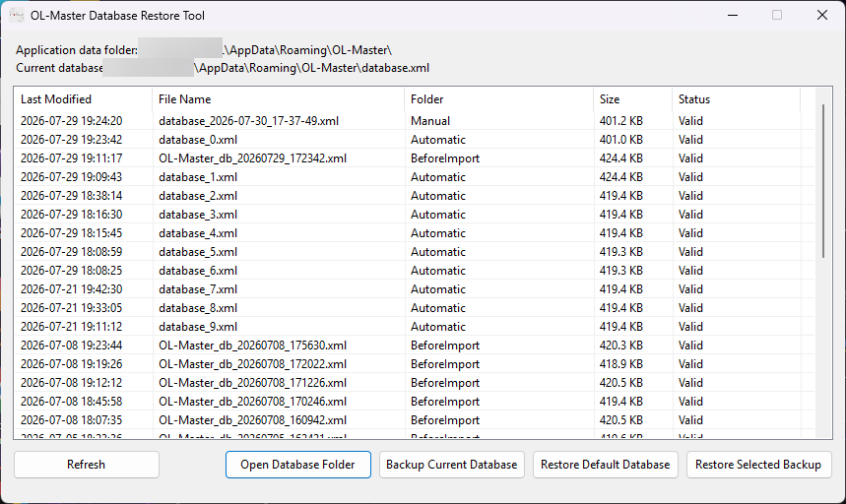Select OL-Master_db_20260729_172342.xml file
This screenshot has height=504, width=846.
click(x=252, y=158)
